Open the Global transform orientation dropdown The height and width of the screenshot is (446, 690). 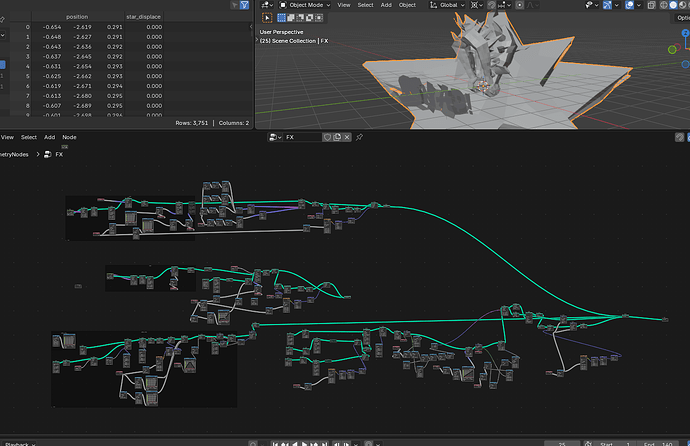[x=447, y=5]
